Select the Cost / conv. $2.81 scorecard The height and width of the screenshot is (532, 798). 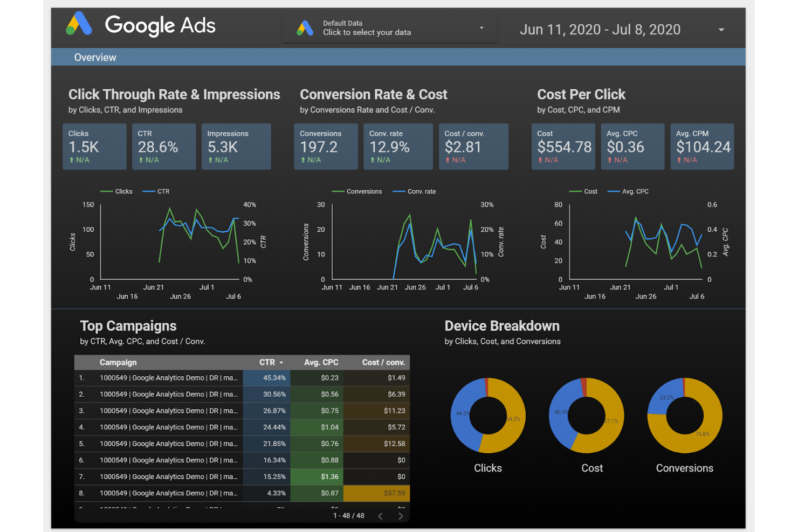473,147
